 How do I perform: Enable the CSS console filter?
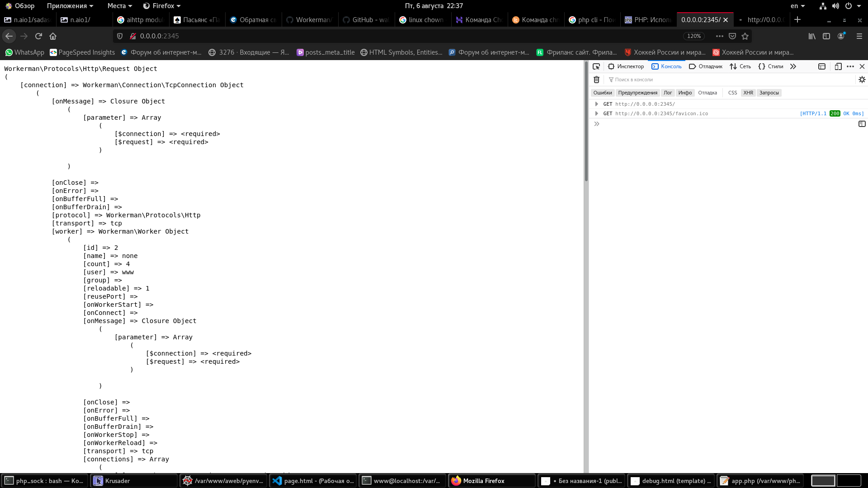[x=732, y=93]
